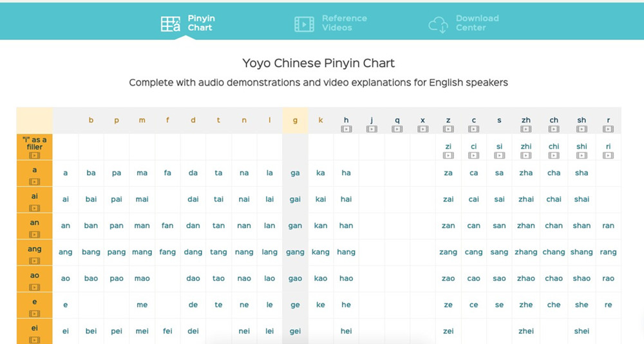Play video icon below the shi syllable

point(582,155)
